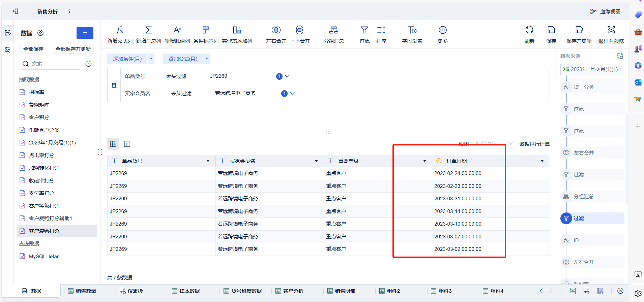Select the 客户复购打分 dataset

click(57, 231)
